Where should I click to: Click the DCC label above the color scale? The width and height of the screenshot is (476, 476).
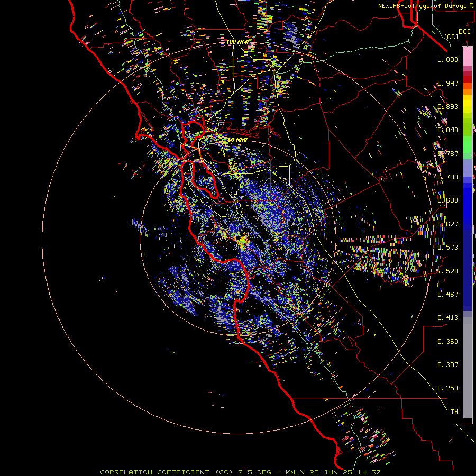click(464, 32)
